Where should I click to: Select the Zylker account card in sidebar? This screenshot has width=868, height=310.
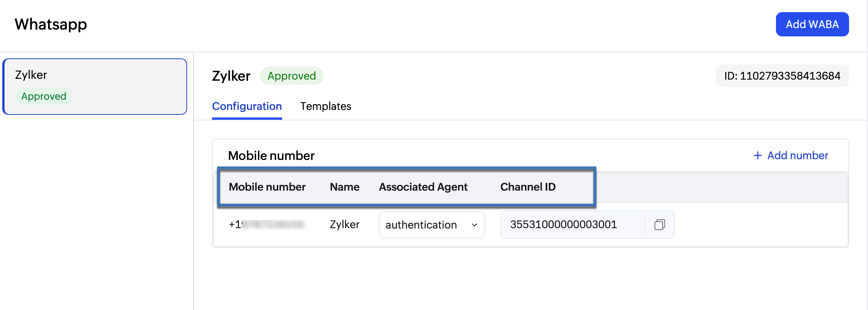[95, 86]
